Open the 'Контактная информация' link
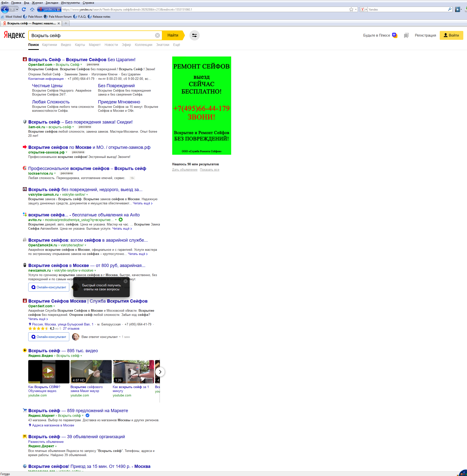The image size is (467, 476). 46,79
